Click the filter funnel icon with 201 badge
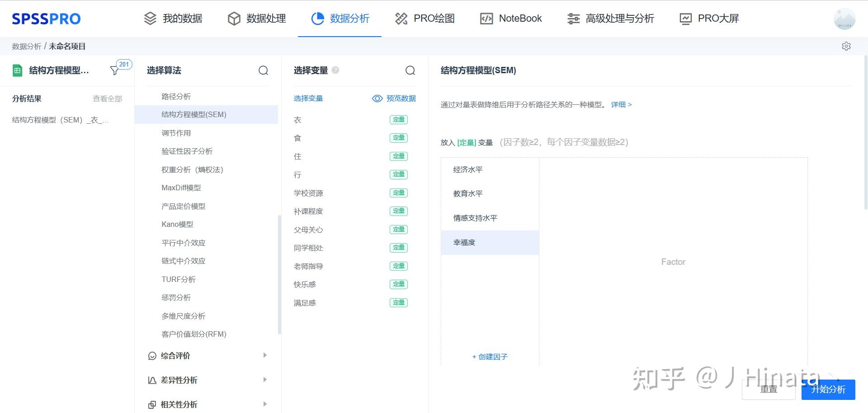Viewport: 868px width, 413px height. pos(114,70)
